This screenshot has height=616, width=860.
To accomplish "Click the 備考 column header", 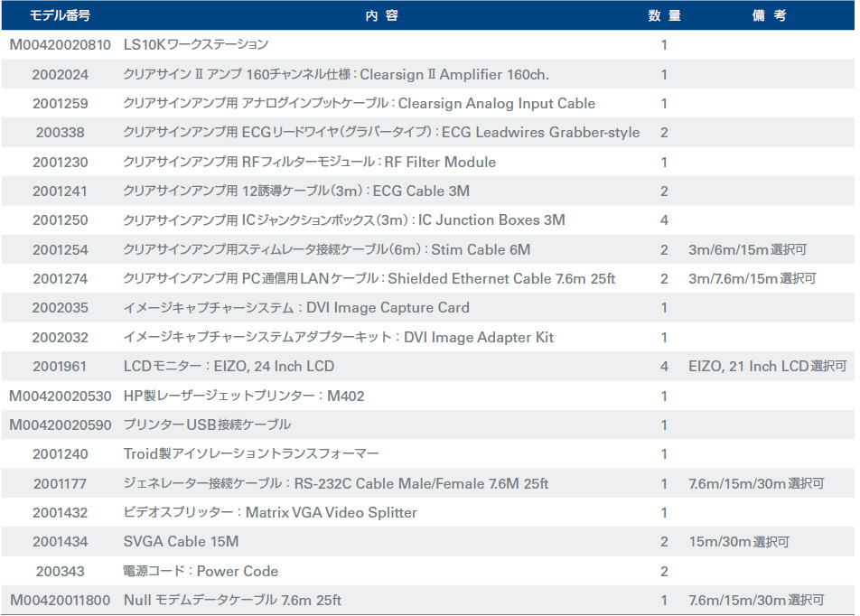I will (768, 15).
